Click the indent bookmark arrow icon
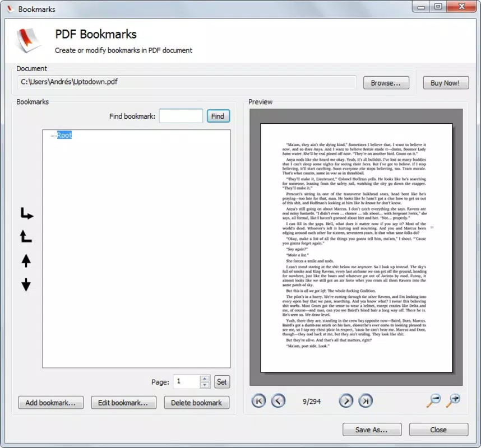The height and width of the screenshot is (448, 481). pos(27,213)
